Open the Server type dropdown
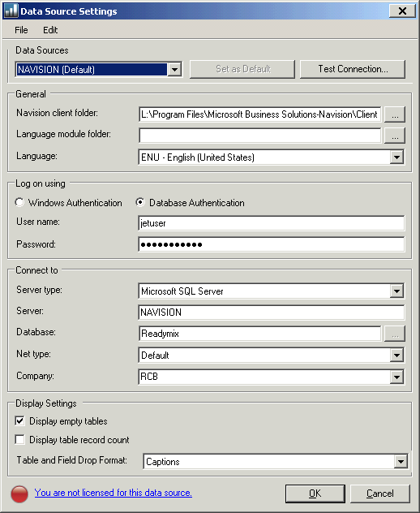Viewport: 420px width, 513px height. [396, 291]
